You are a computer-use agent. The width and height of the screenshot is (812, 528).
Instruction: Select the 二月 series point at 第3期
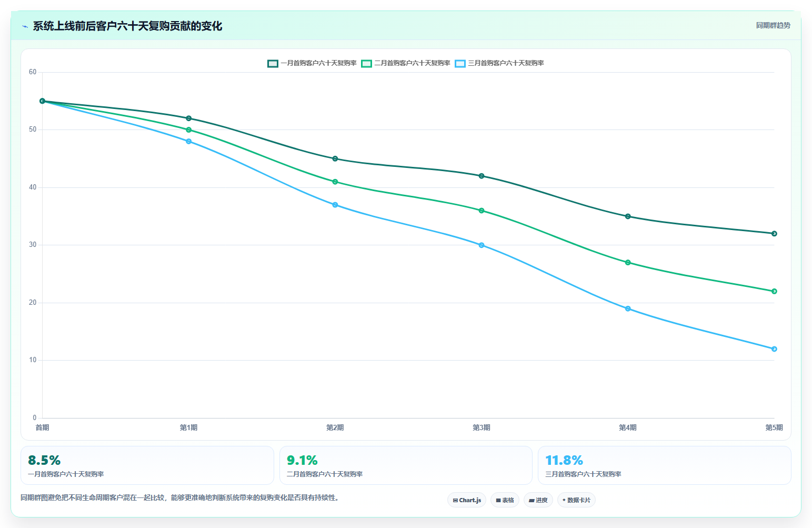482,211
